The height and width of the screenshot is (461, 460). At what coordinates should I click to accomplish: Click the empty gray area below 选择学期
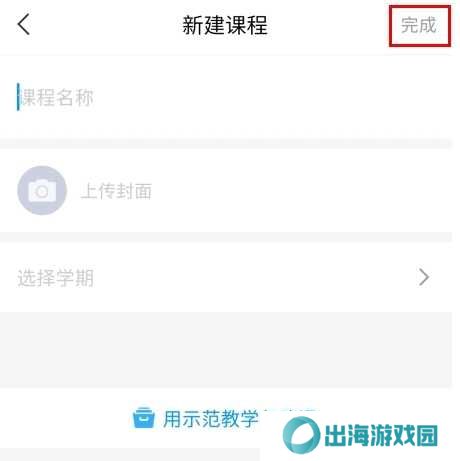tap(226, 350)
